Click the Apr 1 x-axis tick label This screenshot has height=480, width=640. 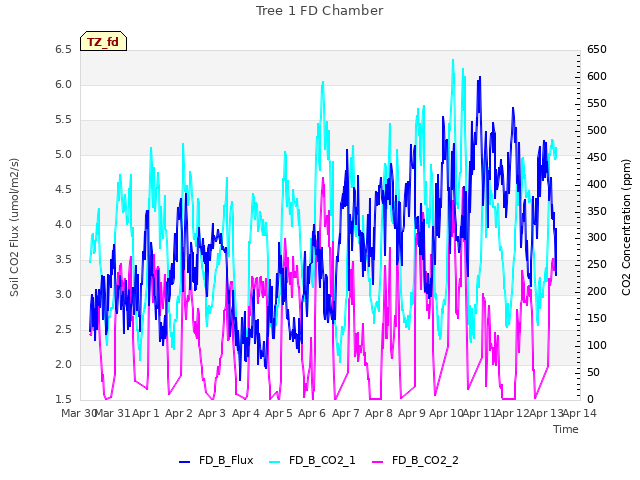click(146, 413)
